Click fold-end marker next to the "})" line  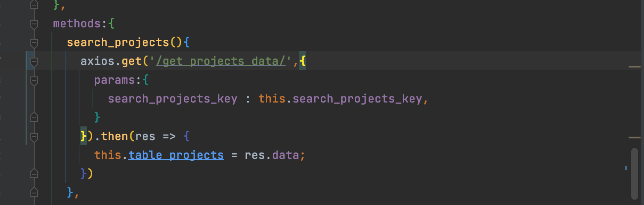[34, 174]
